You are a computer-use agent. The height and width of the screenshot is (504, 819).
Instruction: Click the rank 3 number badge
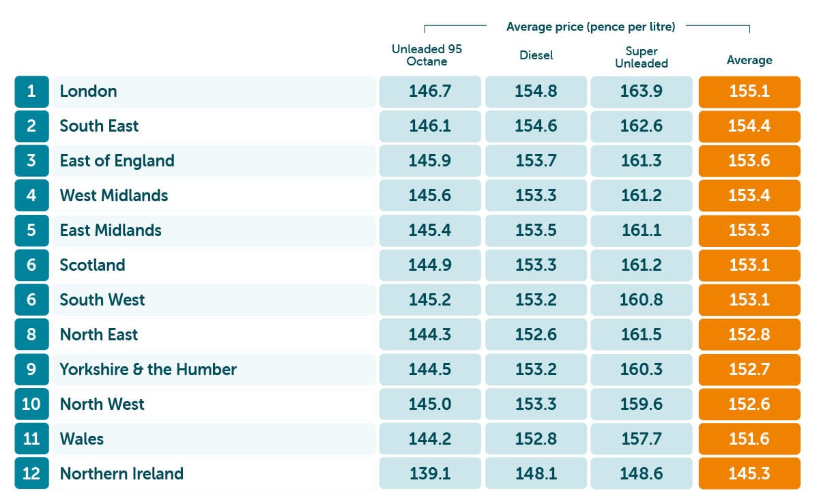[31, 161]
